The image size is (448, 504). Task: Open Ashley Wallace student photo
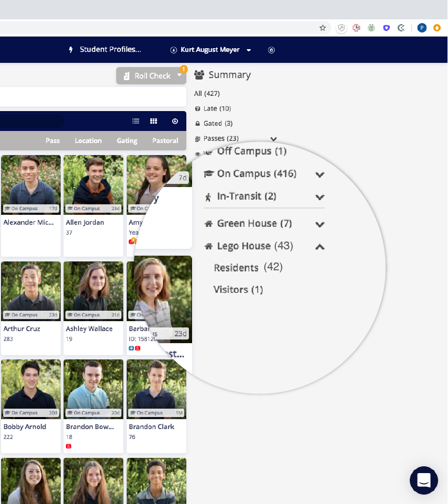[x=94, y=291]
